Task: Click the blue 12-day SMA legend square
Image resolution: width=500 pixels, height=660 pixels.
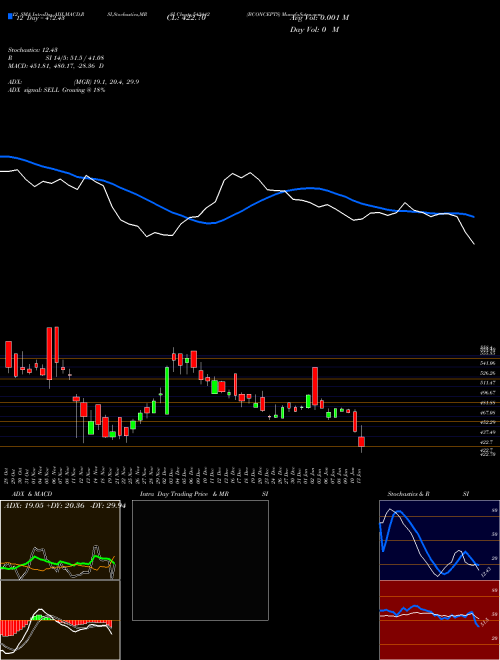Action: (x=10, y=16)
